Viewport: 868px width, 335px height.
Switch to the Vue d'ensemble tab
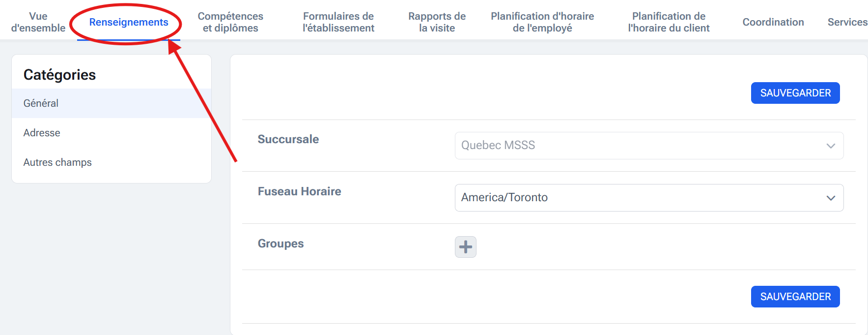click(x=38, y=22)
